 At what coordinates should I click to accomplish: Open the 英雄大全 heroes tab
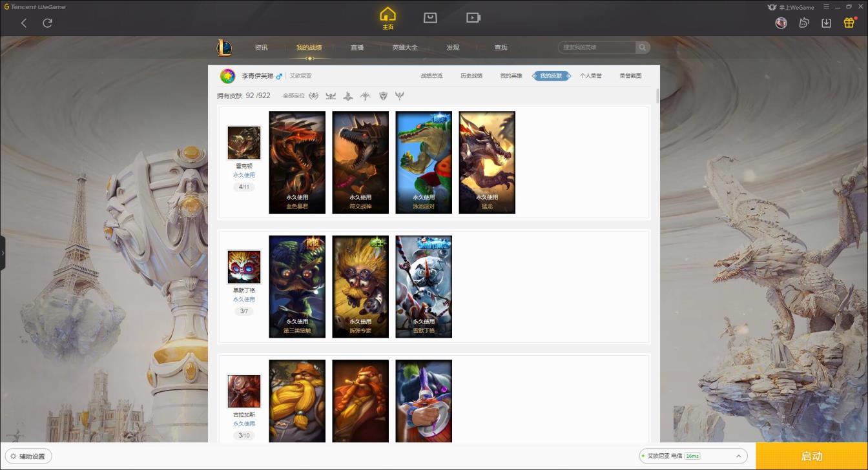[x=405, y=48]
